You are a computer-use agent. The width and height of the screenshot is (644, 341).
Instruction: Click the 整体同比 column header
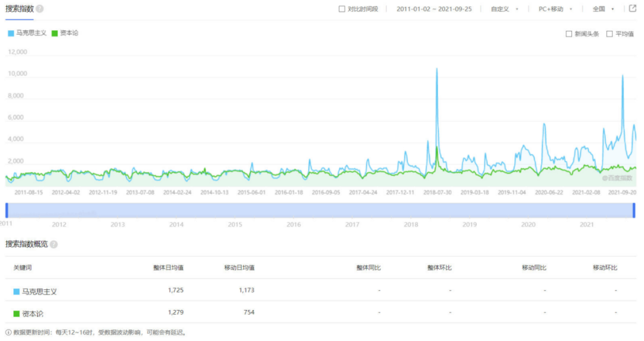pyautogui.click(x=369, y=268)
